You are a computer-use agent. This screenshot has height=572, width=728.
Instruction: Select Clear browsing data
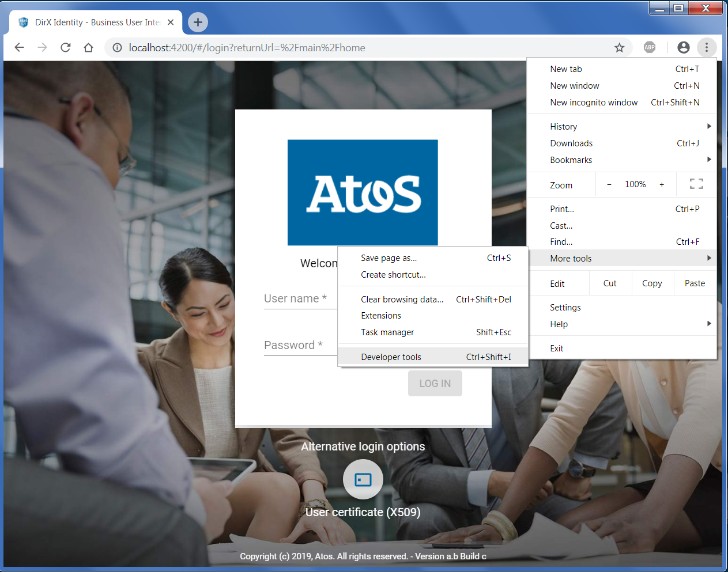point(402,299)
